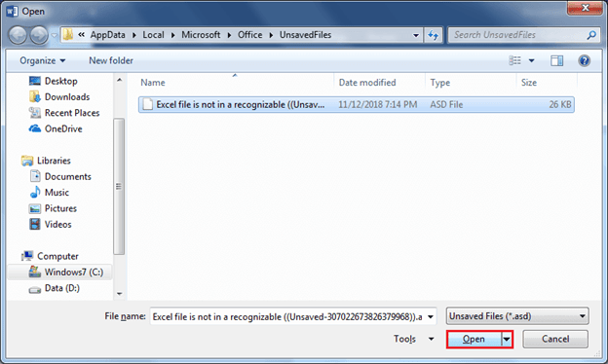Click the New folder button

click(111, 60)
